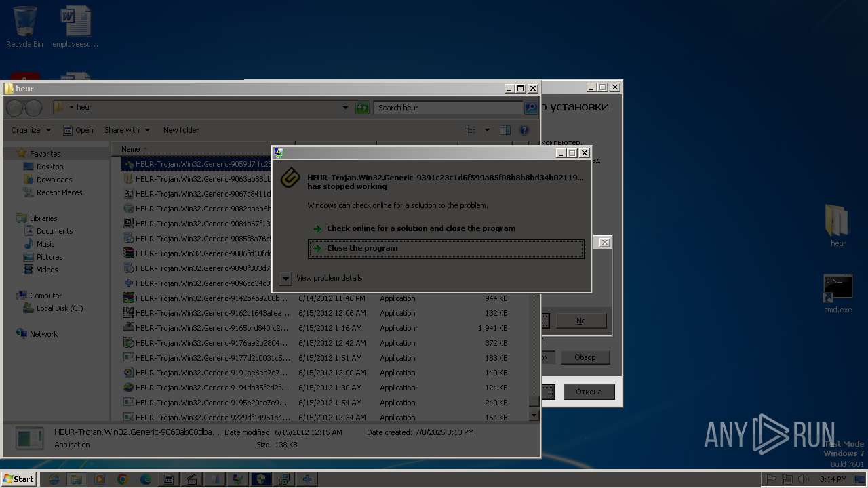The height and width of the screenshot is (488, 868).
Task: Click icon of file Generic-9165bfd840fc2
Action: [x=128, y=328]
